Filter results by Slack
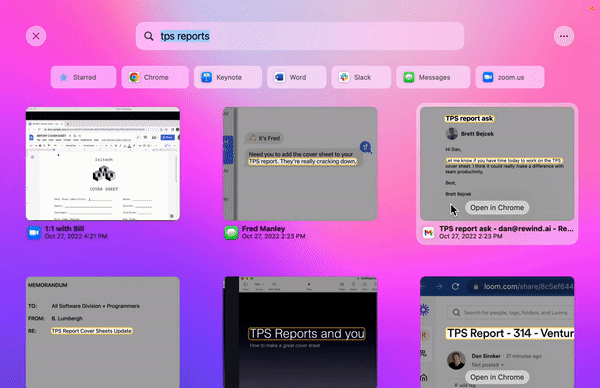Screen dimensions: 600x388 click(x=361, y=77)
